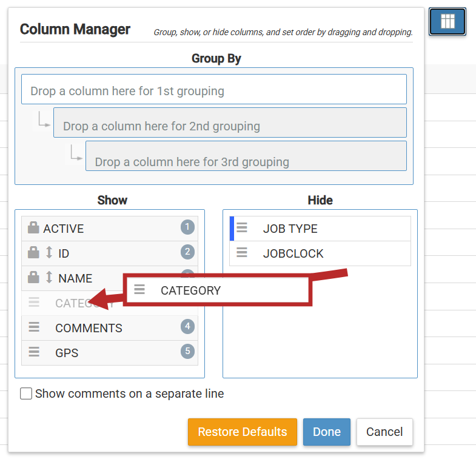476x462 pixels.
Task: Click the lock icon on NAME row
Action: click(33, 277)
